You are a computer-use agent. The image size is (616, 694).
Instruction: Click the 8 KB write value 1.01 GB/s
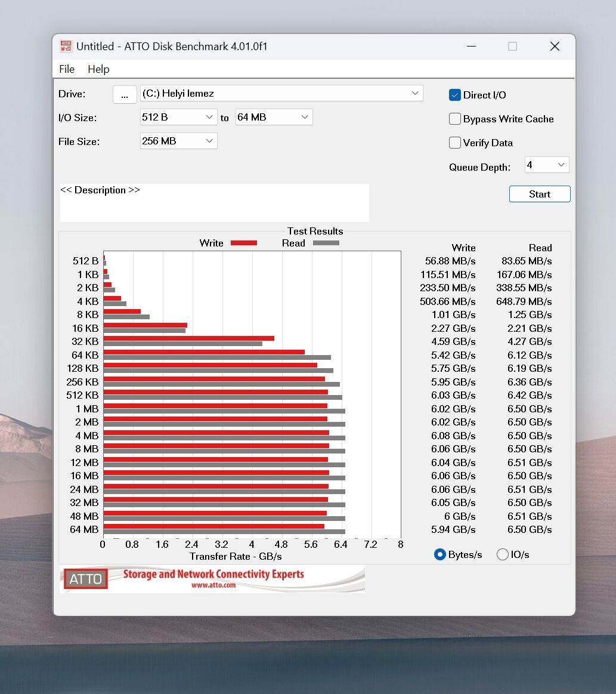click(x=453, y=314)
